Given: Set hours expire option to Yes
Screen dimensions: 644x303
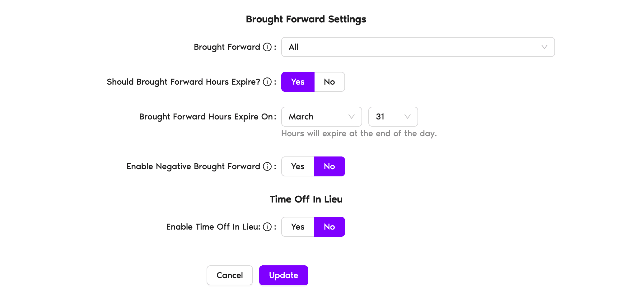Looking at the screenshot, I should (298, 82).
